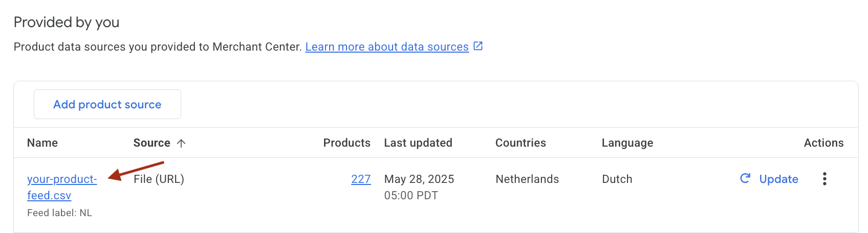Image resolution: width=868 pixels, height=233 pixels.
Task: Click the Netherlands country cell
Action: [527, 179]
